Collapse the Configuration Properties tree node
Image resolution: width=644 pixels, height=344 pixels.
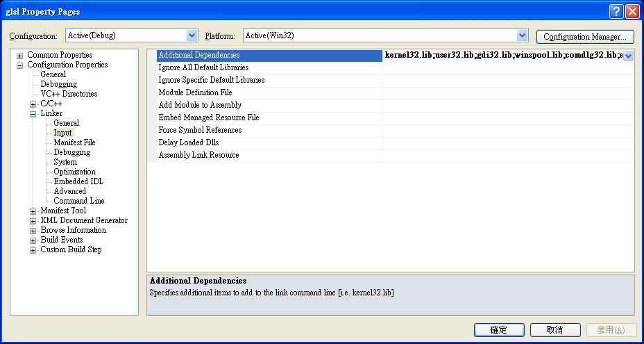pos(20,65)
